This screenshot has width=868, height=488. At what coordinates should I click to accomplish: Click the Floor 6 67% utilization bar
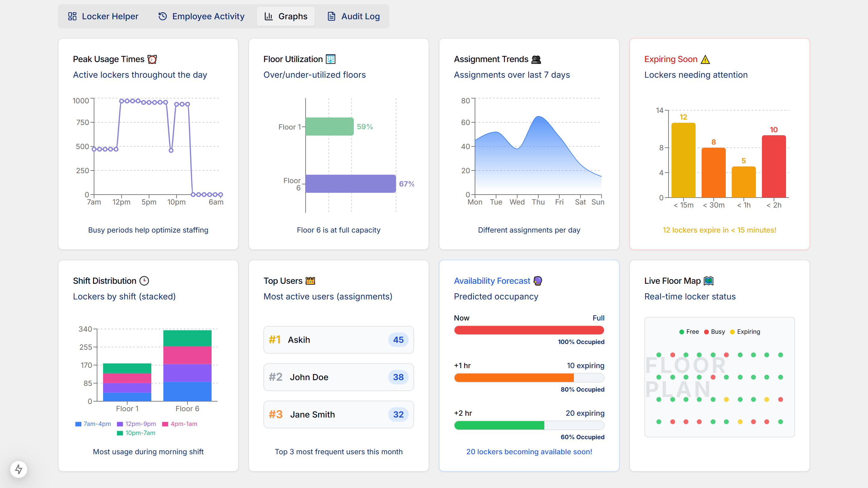351,184
